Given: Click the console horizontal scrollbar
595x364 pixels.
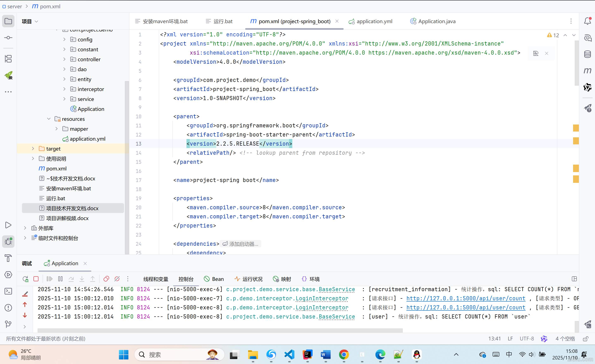Looking at the screenshot, I should click(220, 330).
